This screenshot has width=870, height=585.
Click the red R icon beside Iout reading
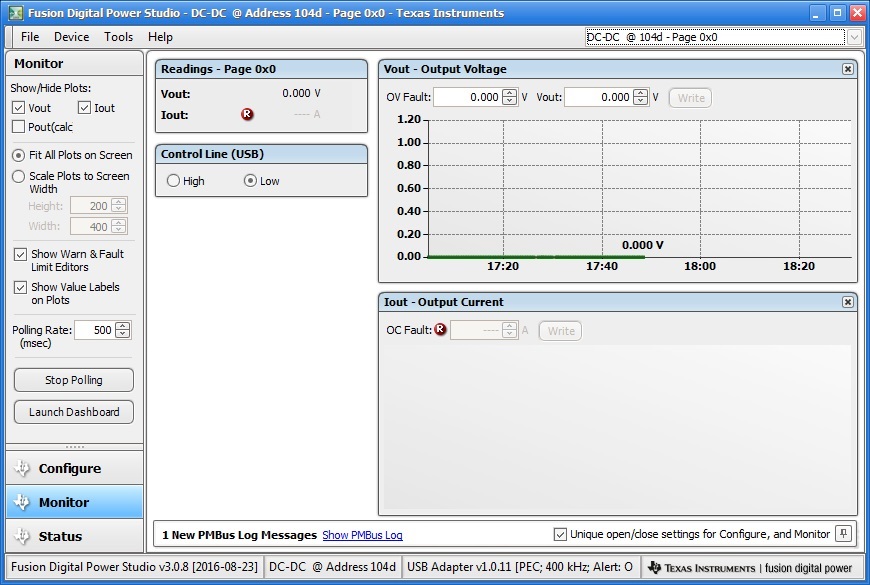(x=247, y=114)
